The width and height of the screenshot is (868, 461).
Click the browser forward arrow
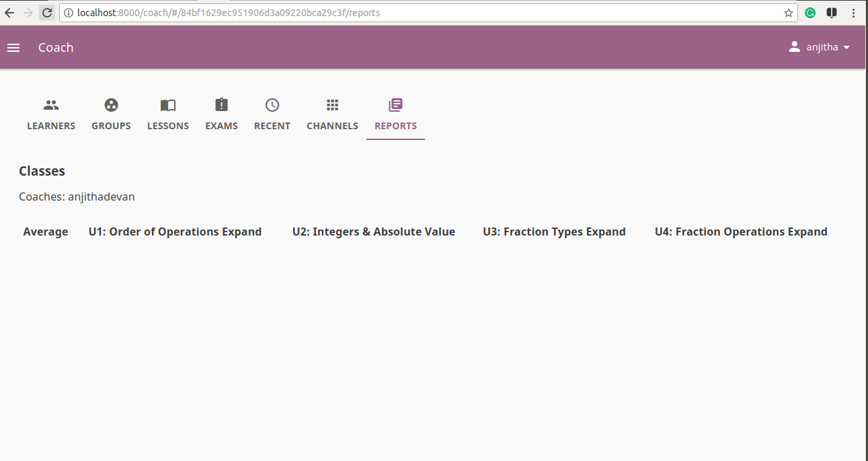pyautogui.click(x=28, y=13)
